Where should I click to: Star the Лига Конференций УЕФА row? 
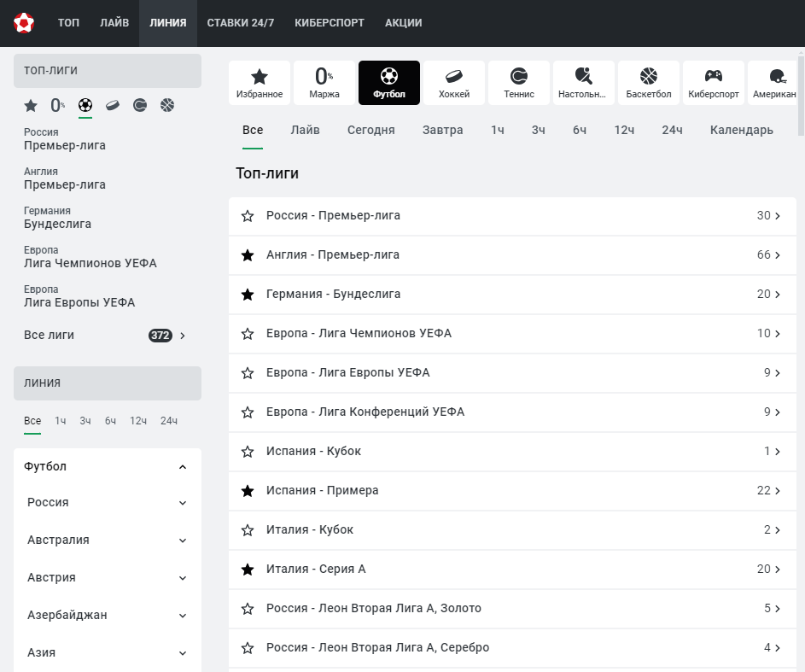click(248, 412)
